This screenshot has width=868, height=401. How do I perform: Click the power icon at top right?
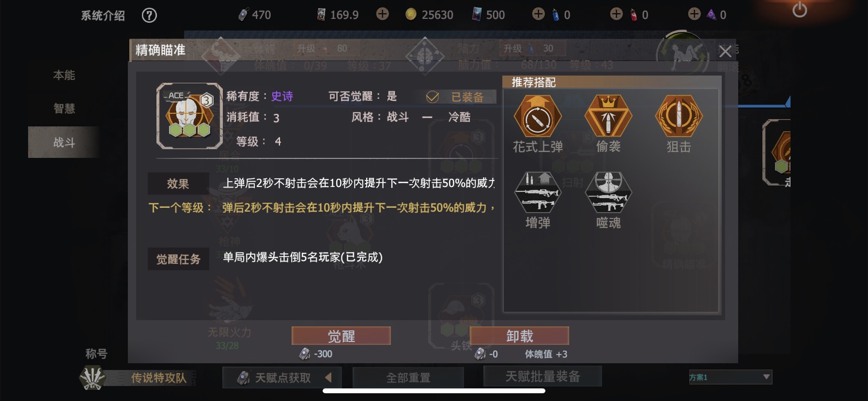800,10
